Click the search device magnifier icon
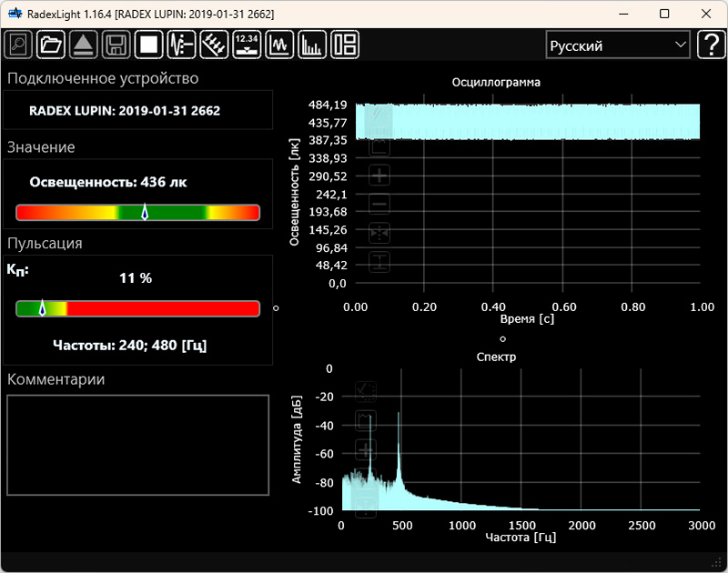 coord(18,44)
